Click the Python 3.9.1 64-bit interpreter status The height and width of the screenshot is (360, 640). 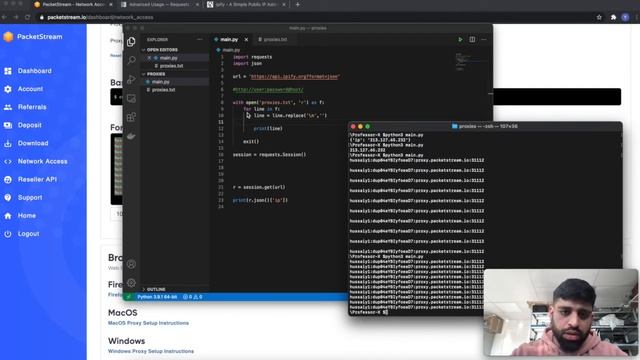point(157,297)
